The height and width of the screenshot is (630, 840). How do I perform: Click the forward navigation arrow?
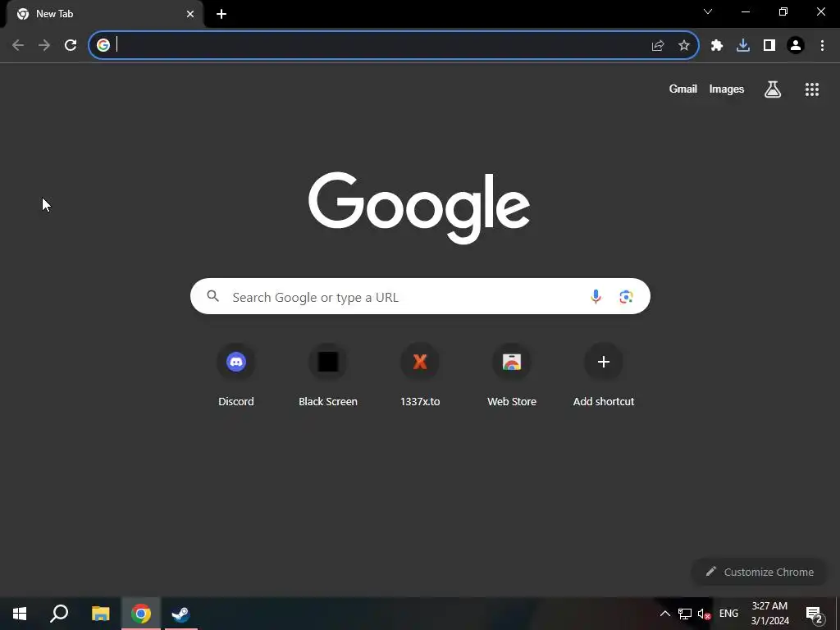pos(44,45)
